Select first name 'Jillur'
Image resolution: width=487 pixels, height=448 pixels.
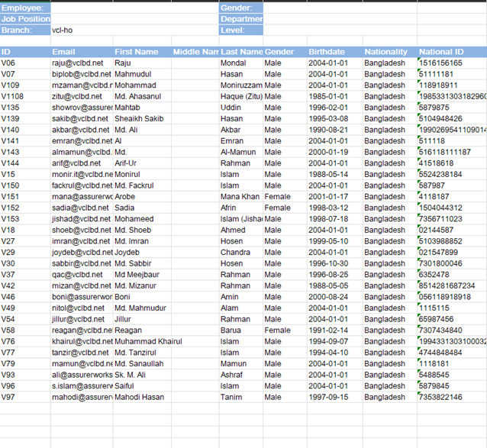point(142,320)
